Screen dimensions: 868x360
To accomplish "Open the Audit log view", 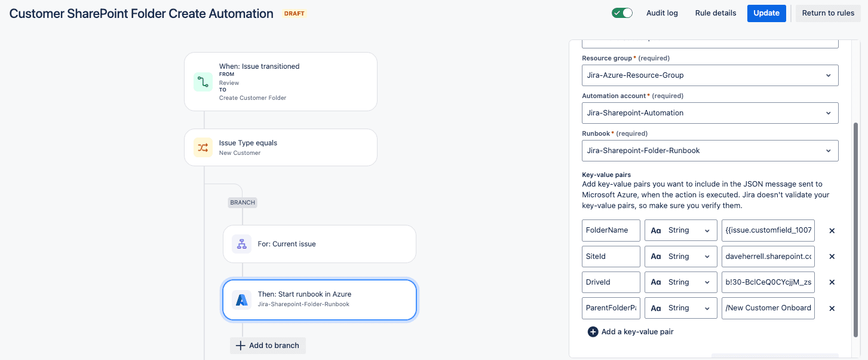I will [x=662, y=13].
